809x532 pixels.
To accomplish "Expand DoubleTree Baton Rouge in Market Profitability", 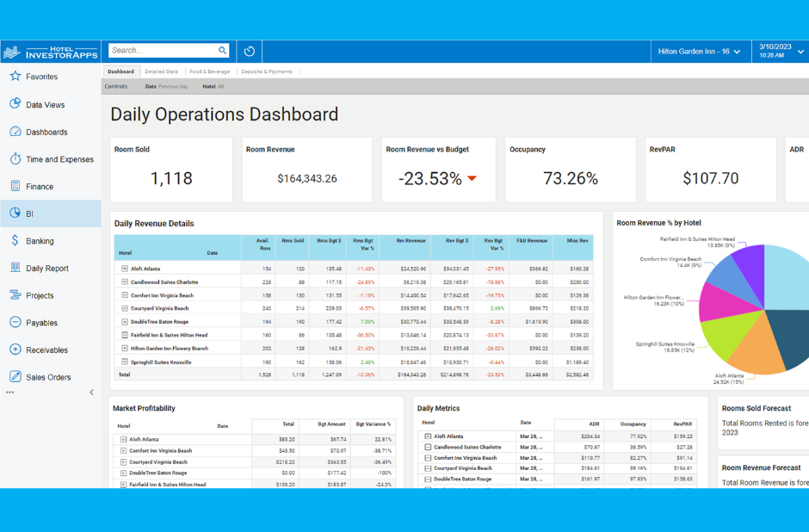I will pyautogui.click(x=123, y=473).
